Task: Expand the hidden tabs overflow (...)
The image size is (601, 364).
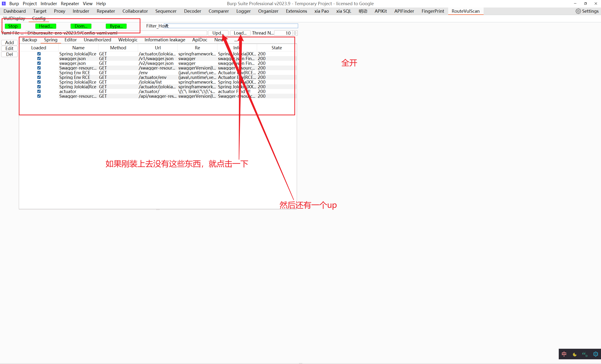Action: pos(236,40)
